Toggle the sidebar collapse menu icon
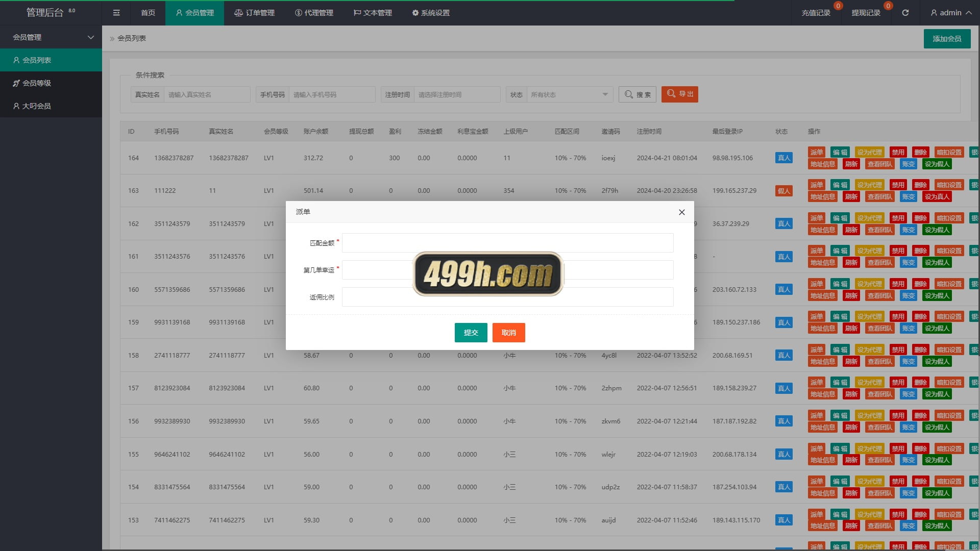This screenshot has width=980, height=551. click(116, 13)
